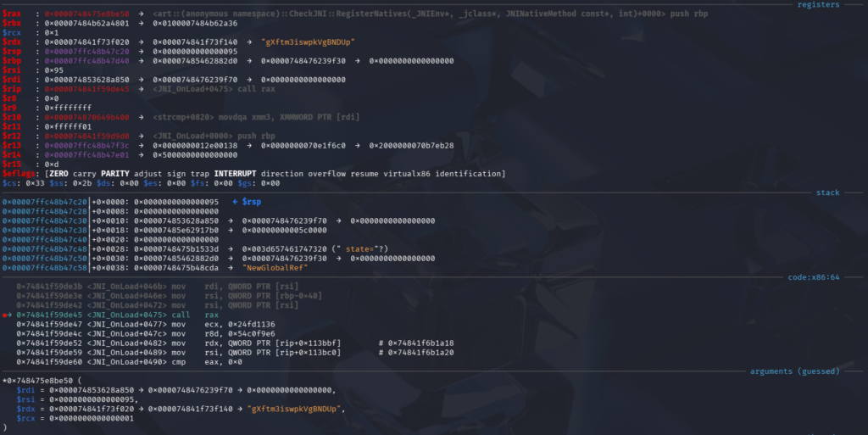Screen dimensions: 868x435
Task: Click the '← $rsp' marker in stack
Action: (x=247, y=202)
